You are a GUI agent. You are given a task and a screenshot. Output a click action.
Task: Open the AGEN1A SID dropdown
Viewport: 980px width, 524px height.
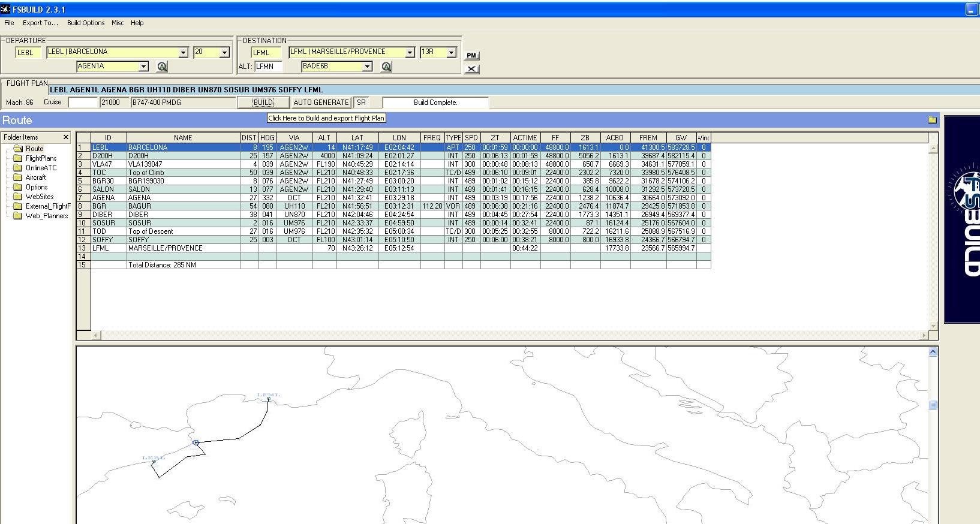click(143, 66)
